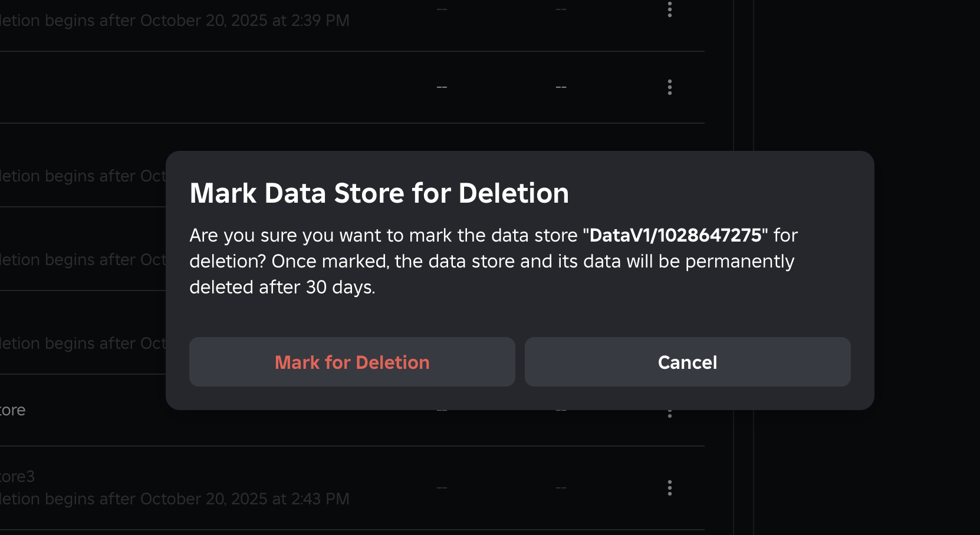The height and width of the screenshot is (535, 980).
Task: Click the row name ending in "tore" without a number
Action: pos(13,410)
